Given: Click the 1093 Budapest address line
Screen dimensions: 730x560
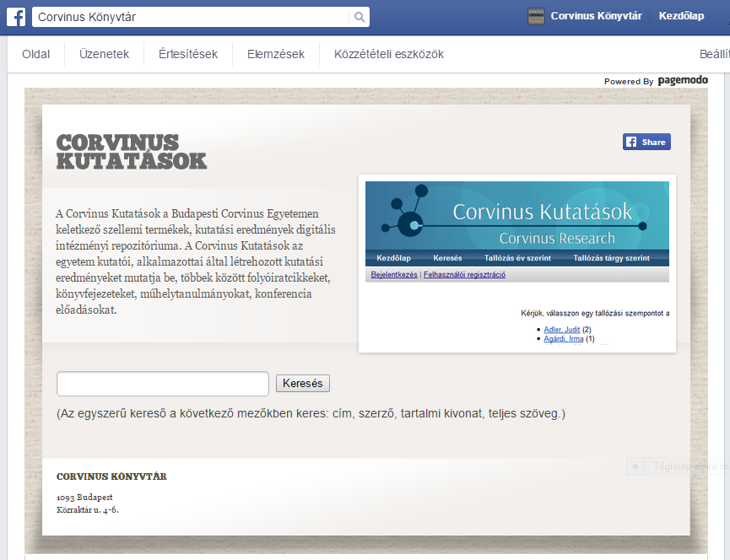Looking at the screenshot, I should (x=84, y=498).
